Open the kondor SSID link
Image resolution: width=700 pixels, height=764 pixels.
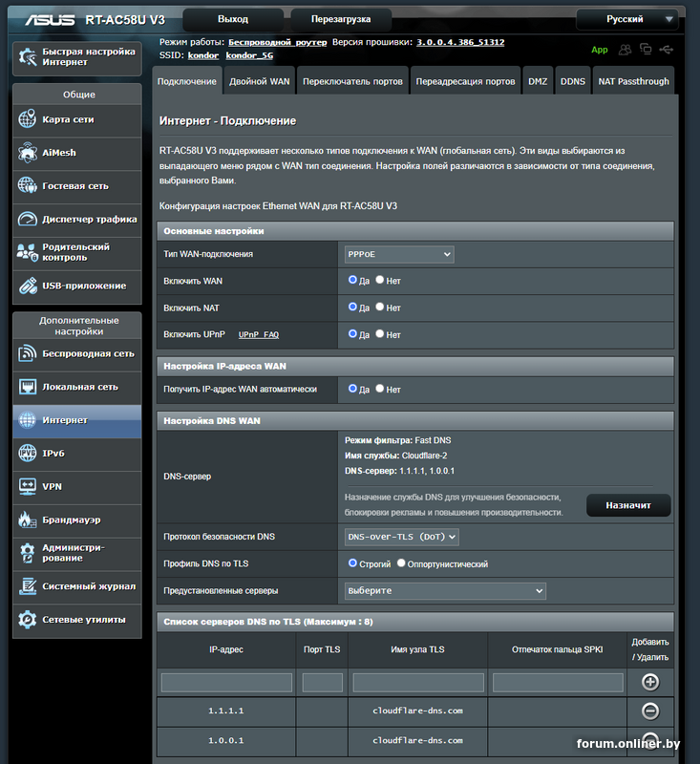tap(203, 55)
